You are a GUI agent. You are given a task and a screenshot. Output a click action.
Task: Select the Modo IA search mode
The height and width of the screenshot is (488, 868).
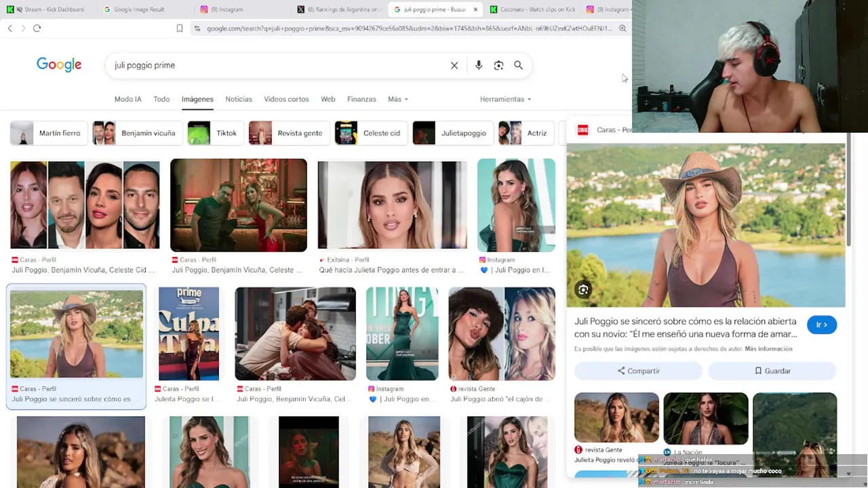click(x=127, y=99)
